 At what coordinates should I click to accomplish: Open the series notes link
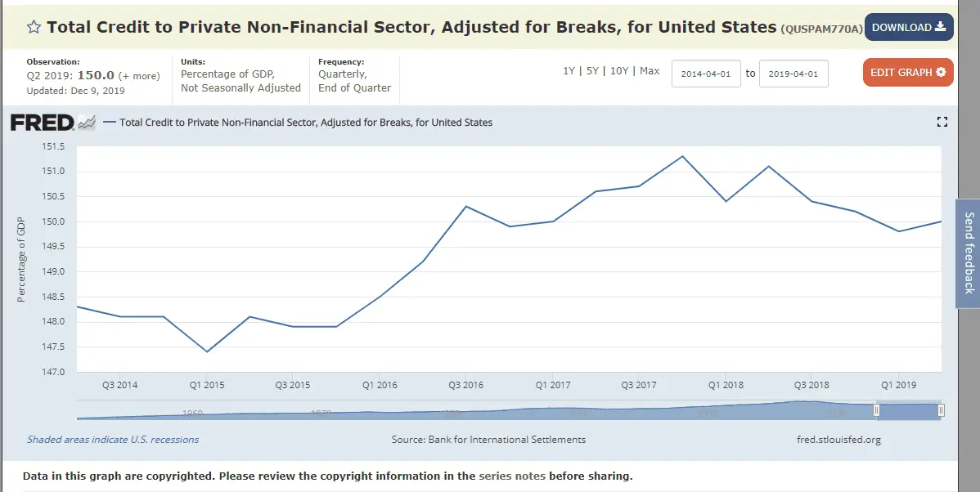[x=512, y=476]
